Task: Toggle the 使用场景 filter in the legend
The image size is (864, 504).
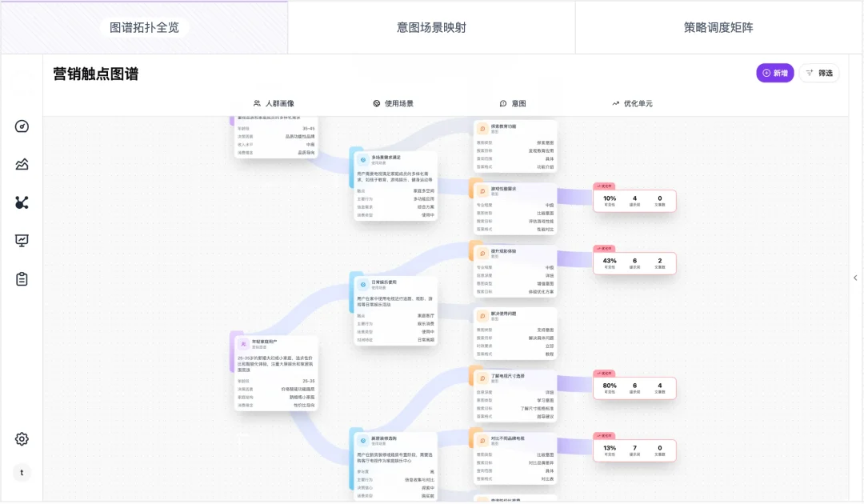Action: (x=376, y=102)
